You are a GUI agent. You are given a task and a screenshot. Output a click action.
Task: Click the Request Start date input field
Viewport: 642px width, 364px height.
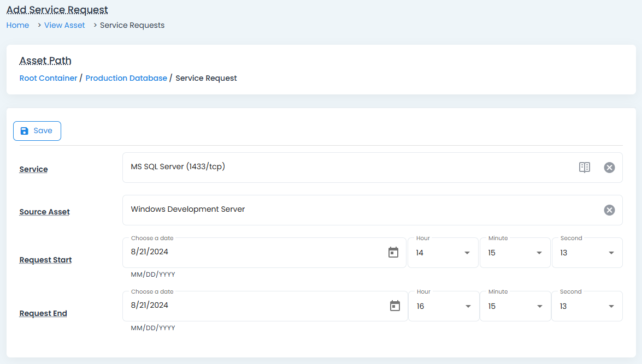(251, 252)
